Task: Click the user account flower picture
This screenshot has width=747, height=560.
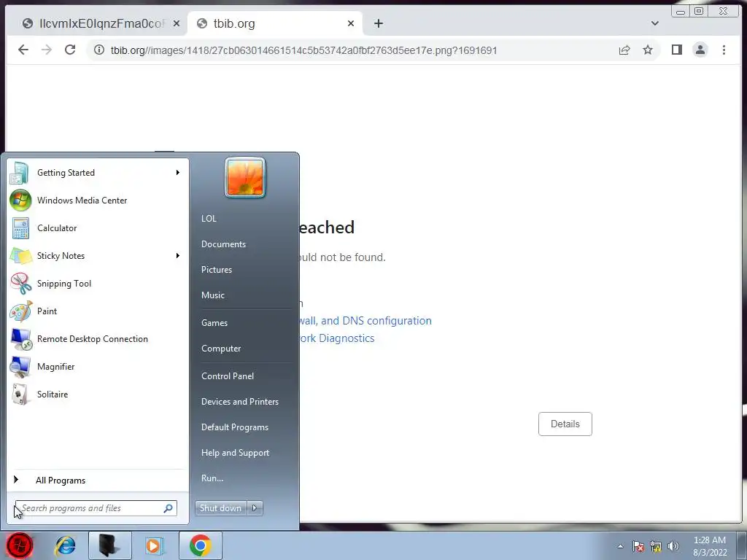Action: tap(245, 177)
